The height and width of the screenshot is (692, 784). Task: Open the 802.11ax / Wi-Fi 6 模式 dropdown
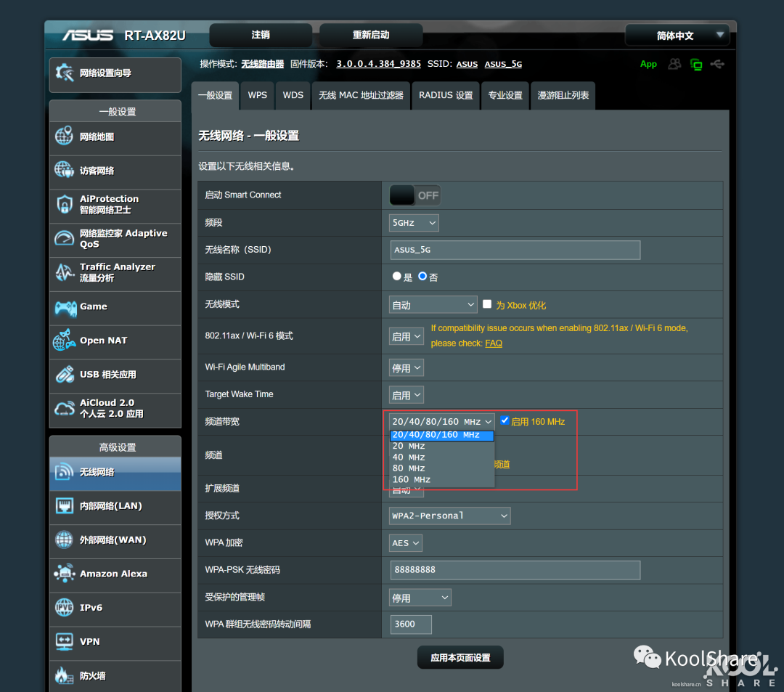[406, 336]
